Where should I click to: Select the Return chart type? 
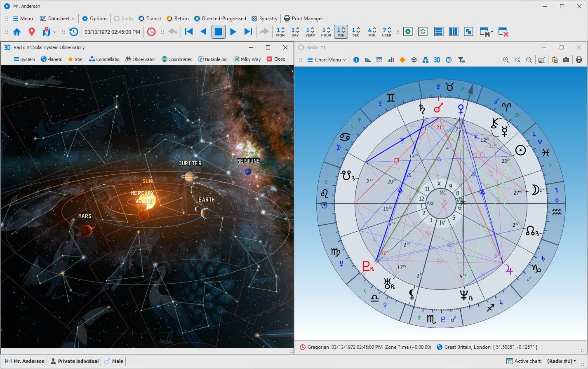(178, 19)
